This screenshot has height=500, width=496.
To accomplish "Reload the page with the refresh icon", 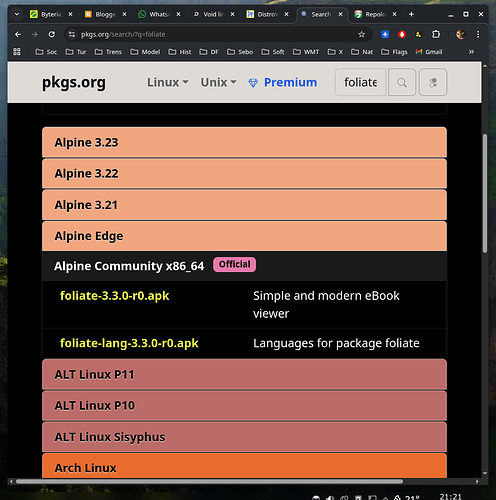I will (x=51, y=34).
